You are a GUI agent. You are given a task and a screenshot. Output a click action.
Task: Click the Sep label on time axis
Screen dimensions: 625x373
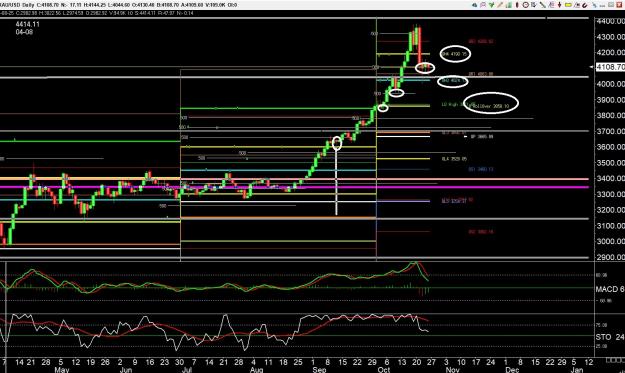(319, 370)
